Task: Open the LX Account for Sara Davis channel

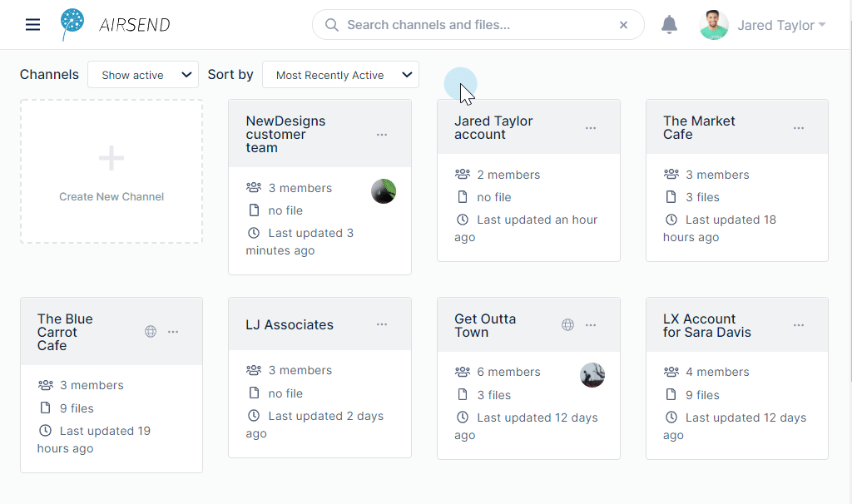Action: (x=707, y=325)
